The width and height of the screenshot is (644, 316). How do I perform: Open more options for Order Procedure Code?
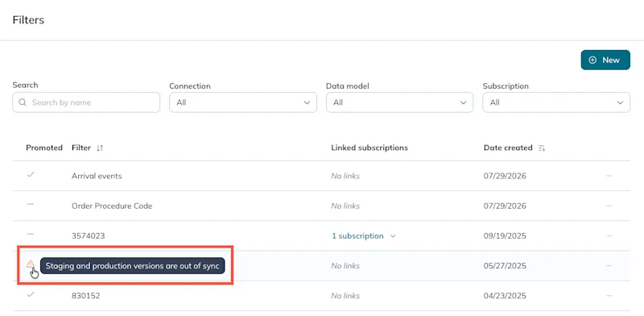(609, 206)
